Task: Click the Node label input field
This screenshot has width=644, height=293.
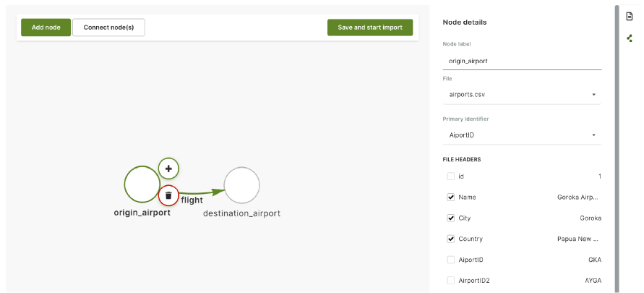Action: (x=521, y=61)
